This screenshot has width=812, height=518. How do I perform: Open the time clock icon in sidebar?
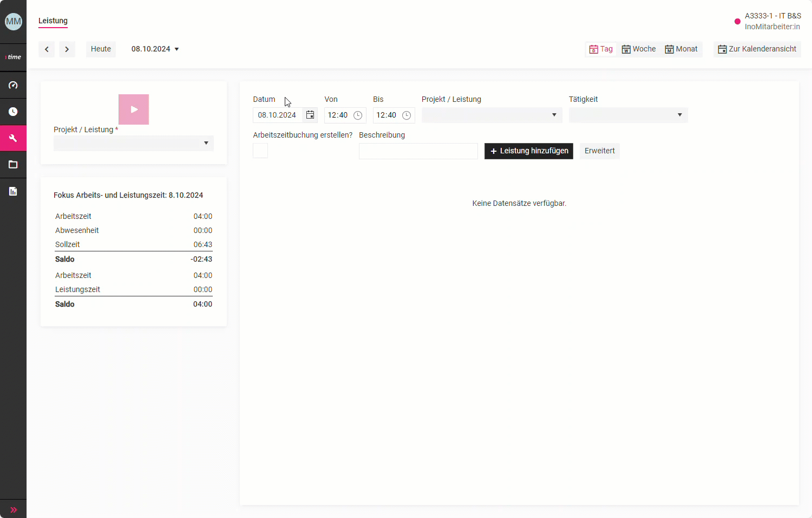click(13, 112)
